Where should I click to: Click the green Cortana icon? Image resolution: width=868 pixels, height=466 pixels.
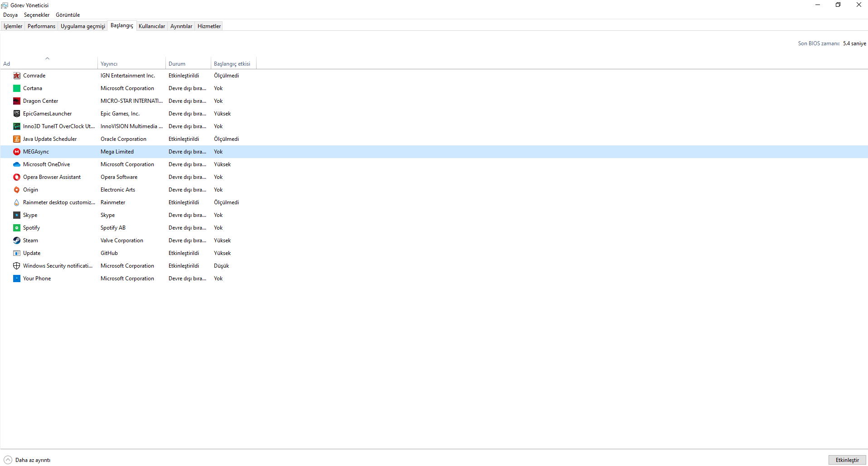[x=17, y=88]
